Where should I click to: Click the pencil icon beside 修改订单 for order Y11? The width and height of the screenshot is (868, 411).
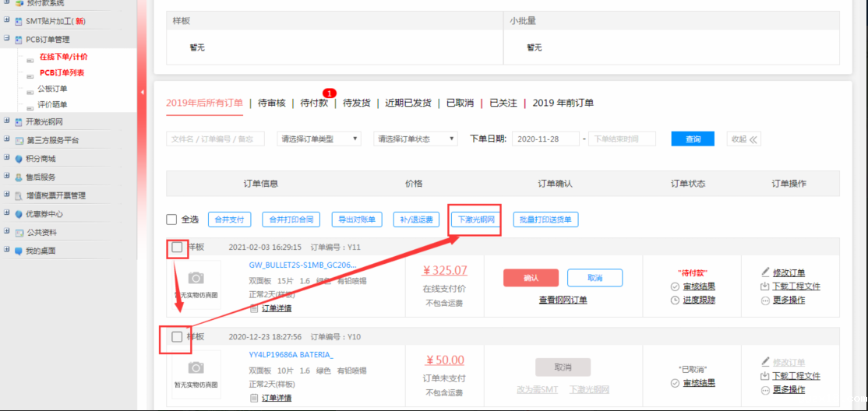pos(765,272)
